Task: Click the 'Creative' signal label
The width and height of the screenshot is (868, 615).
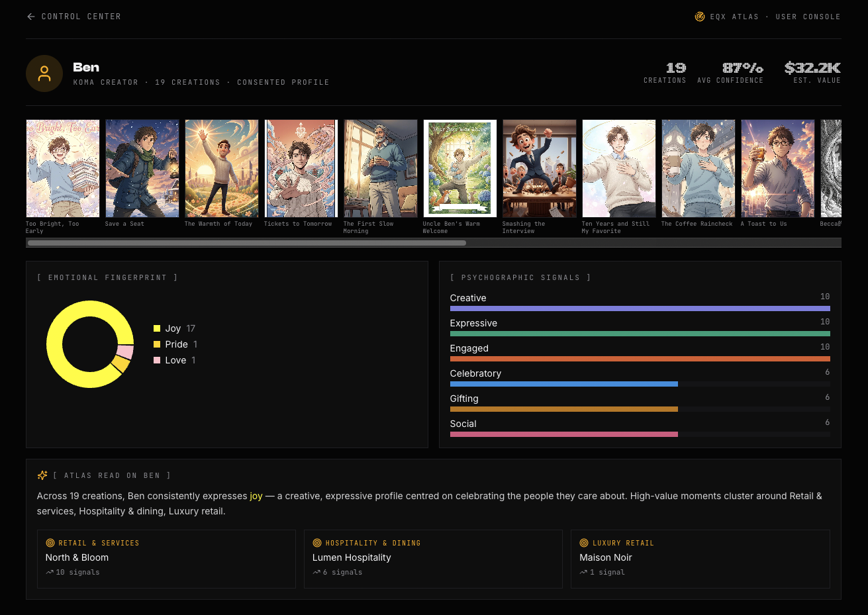Action: click(468, 298)
